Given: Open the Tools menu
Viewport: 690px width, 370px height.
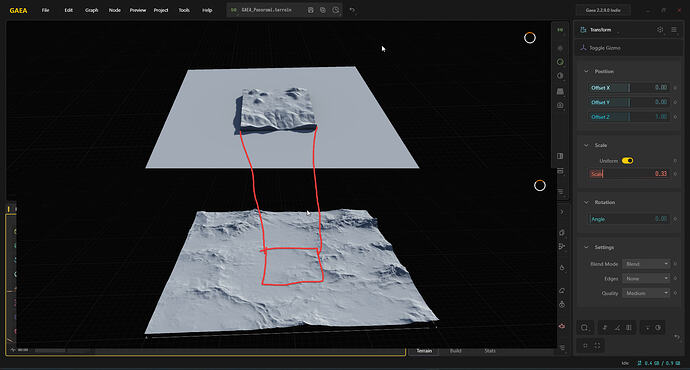Looking at the screenshot, I should pos(184,10).
